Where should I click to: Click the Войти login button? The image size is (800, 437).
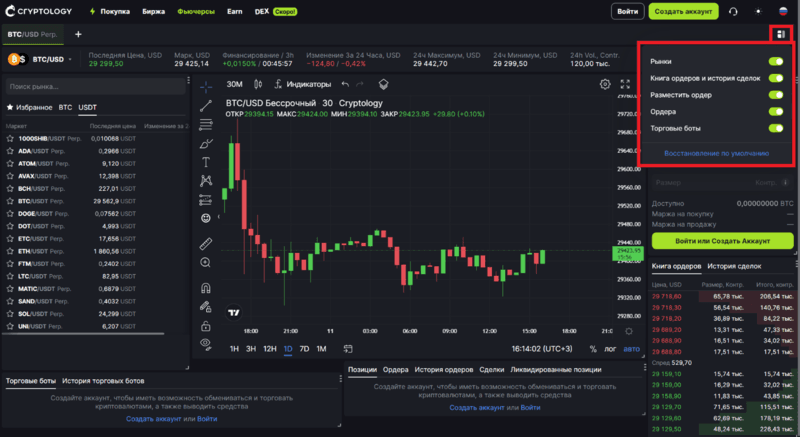[x=628, y=11]
